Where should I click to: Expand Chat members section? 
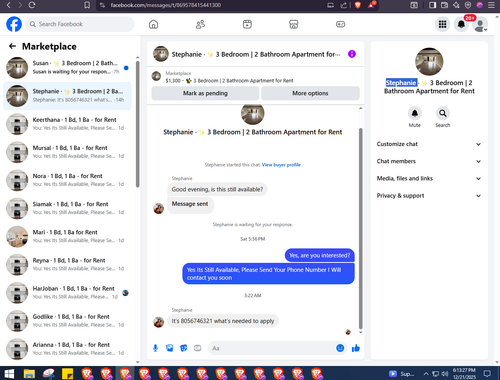tap(429, 161)
